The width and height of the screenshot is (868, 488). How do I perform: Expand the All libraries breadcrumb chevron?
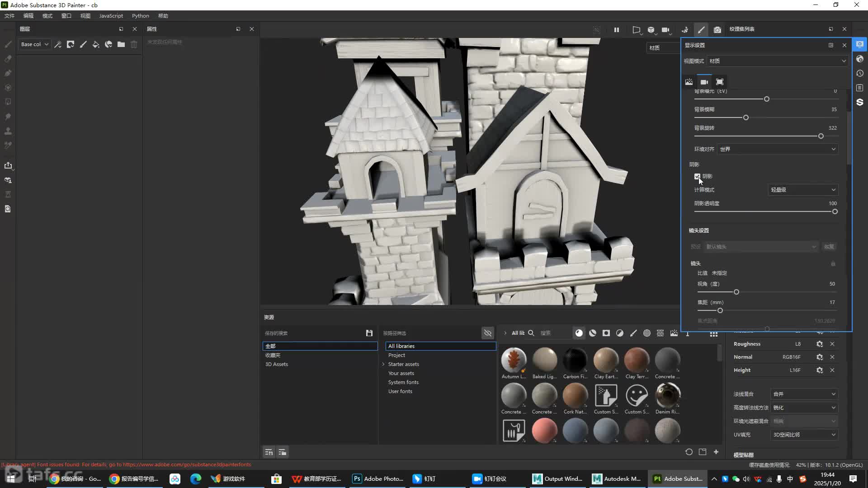(x=505, y=333)
